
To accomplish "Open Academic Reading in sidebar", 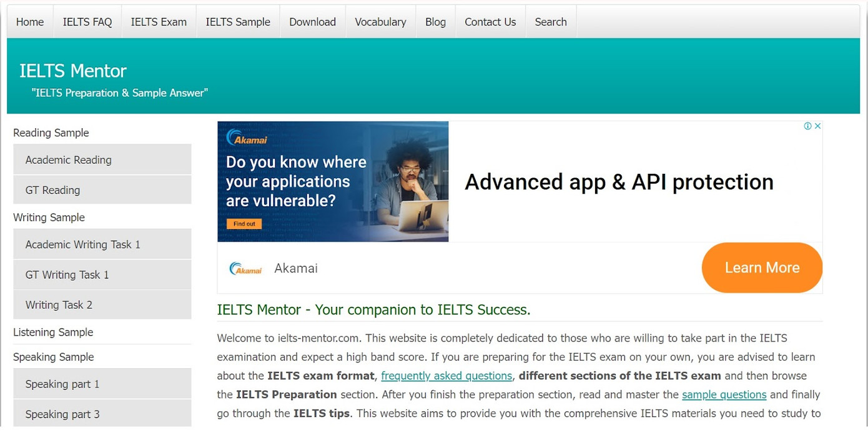I will click(69, 160).
